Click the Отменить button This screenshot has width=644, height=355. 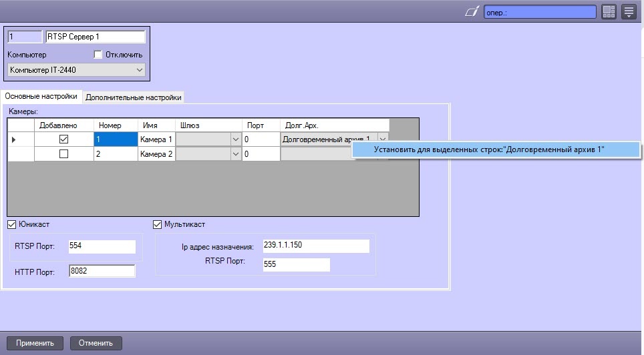click(96, 343)
